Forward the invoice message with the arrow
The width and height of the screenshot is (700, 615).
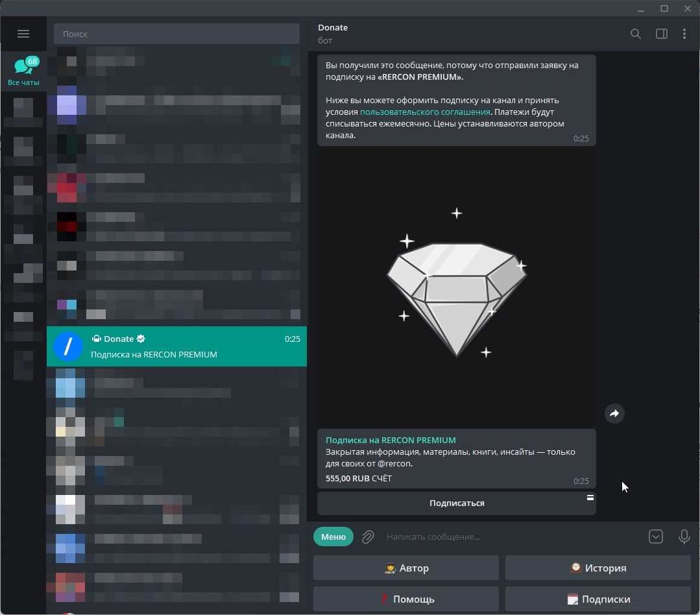pos(614,413)
